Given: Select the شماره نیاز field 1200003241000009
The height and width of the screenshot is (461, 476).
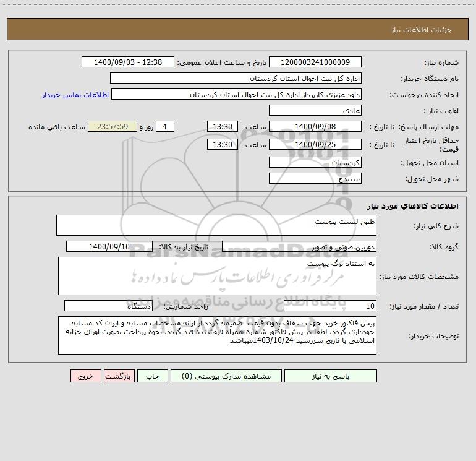Looking at the screenshot, I should [x=315, y=62].
